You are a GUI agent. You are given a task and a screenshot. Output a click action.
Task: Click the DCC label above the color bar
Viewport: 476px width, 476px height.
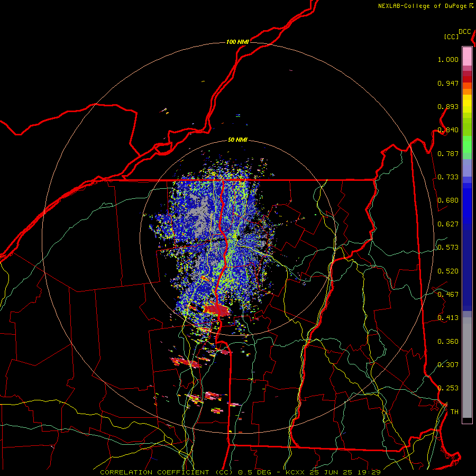[x=464, y=32]
